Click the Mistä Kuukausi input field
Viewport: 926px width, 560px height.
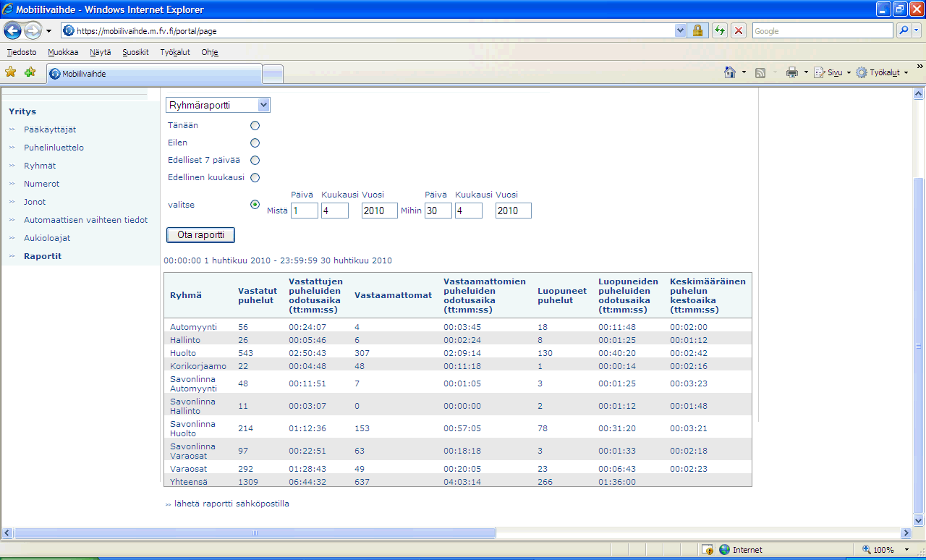(335, 211)
